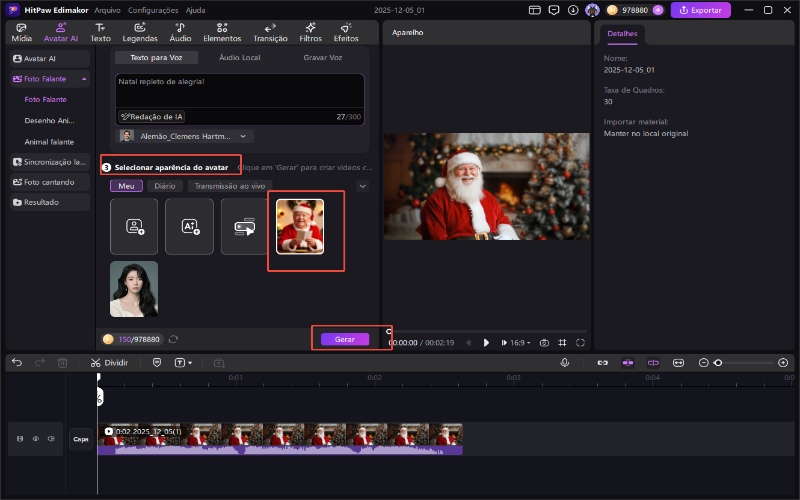Enter fullscreen preview

tap(580, 343)
